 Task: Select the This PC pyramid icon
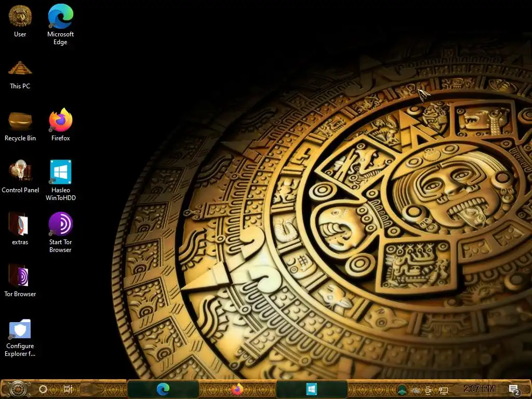click(x=20, y=68)
